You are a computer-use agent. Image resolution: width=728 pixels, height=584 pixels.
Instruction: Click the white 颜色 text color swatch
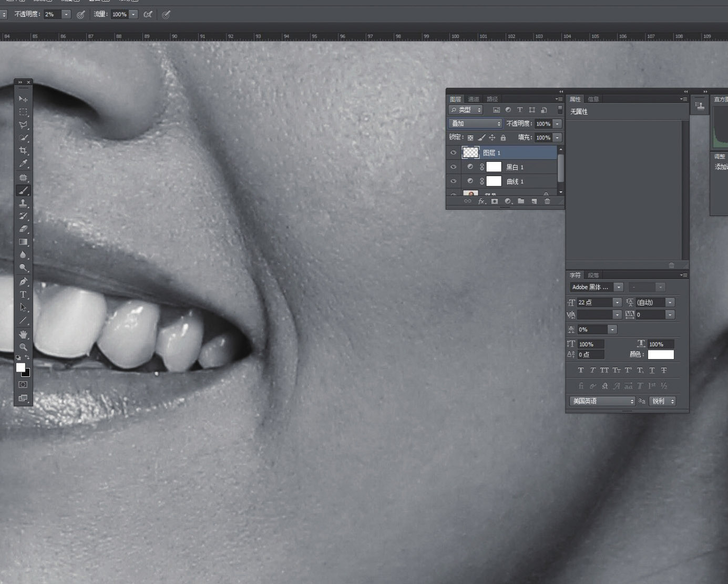coord(661,354)
